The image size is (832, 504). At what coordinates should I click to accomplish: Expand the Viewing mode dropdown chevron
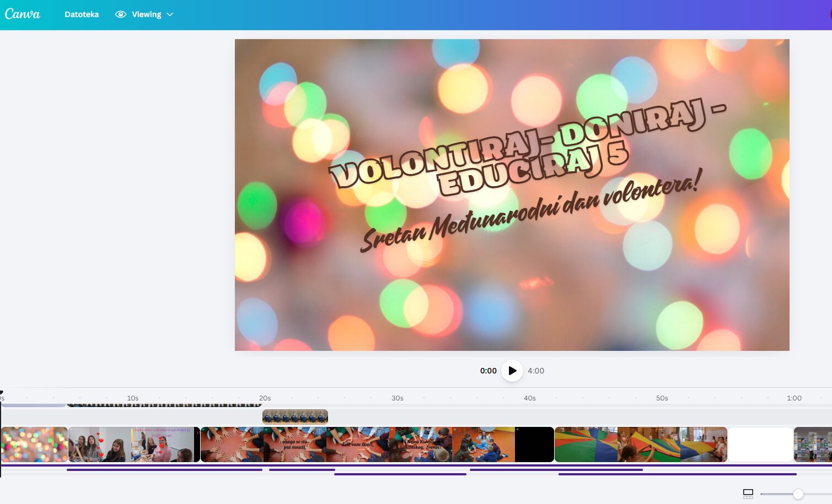(x=170, y=14)
